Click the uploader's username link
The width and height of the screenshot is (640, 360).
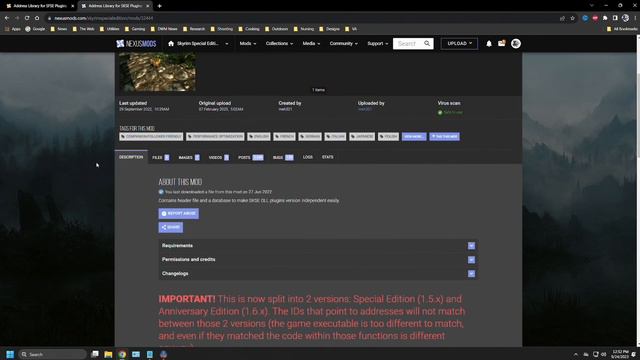[x=364, y=109]
